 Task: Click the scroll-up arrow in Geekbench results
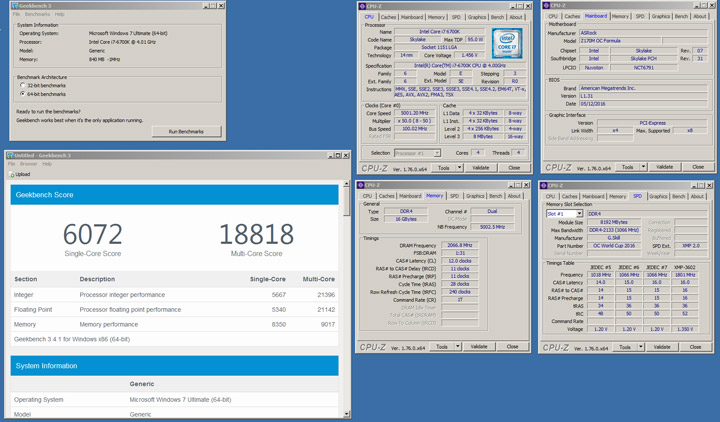coord(347,184)
